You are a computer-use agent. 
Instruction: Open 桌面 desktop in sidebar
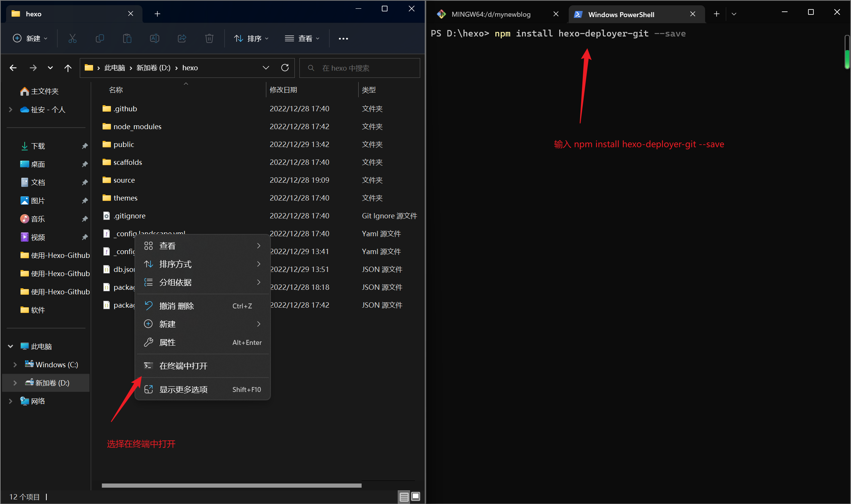coord(38,164)
